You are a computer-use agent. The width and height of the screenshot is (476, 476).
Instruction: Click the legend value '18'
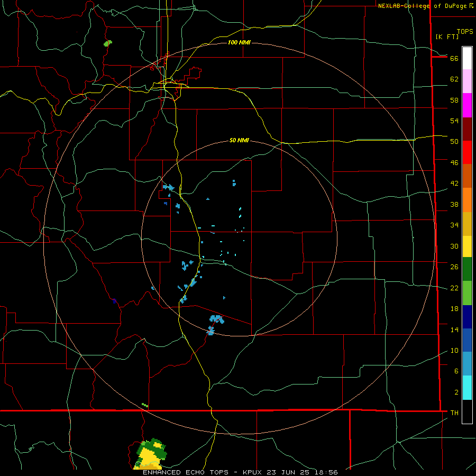[x=454, y=309]
